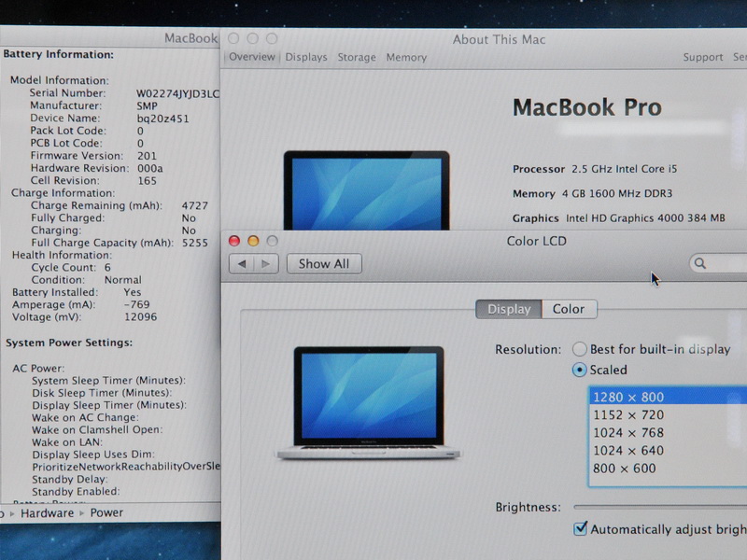
Task: Select the Cell Revision value 165
Action: (147, 180)
